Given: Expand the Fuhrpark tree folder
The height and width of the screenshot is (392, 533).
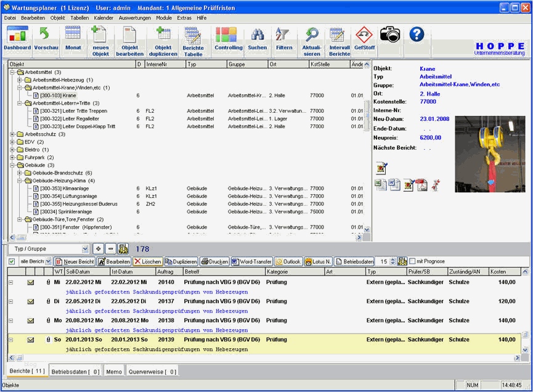Looking at the screenshot, I should (12, 157).
